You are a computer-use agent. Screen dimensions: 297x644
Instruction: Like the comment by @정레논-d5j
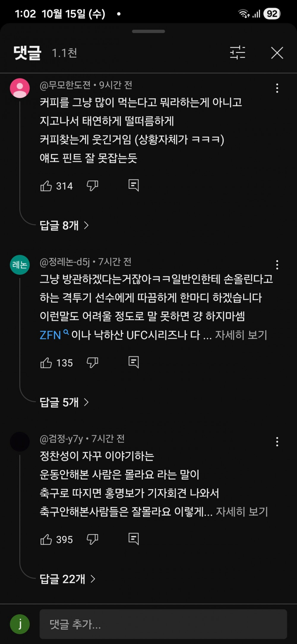click(46, 363)
